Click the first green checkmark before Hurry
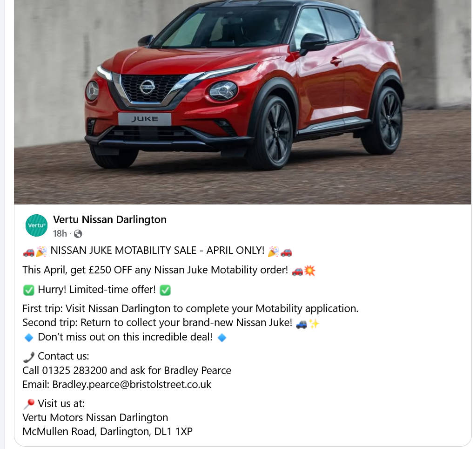Viewport: 476px width, 449px height. pyautogui.click(x=29, y=290)
